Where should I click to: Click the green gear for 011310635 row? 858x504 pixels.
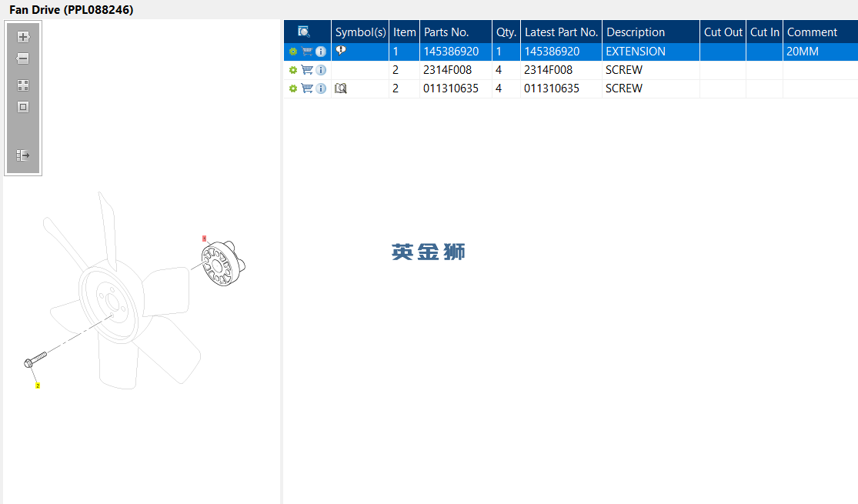pos(292,88)
